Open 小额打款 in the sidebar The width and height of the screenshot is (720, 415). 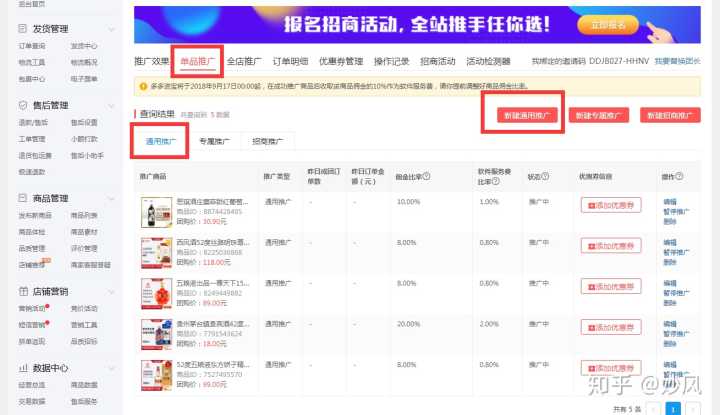click(84, 139)
